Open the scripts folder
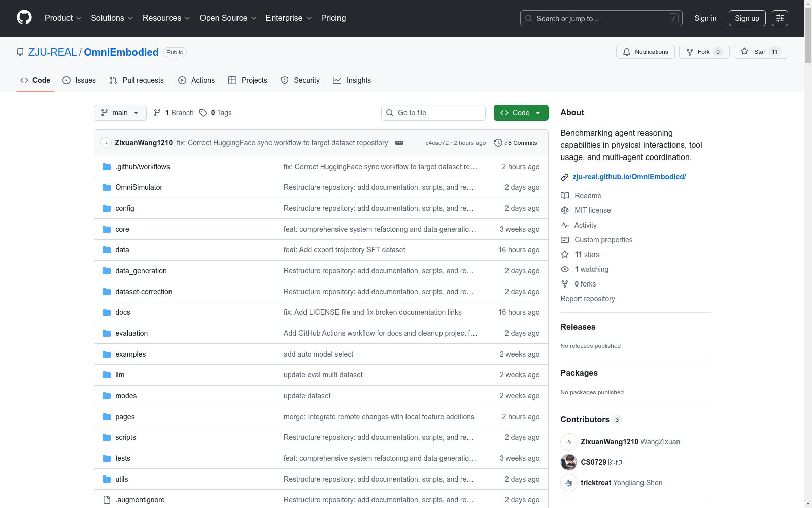This screenshot has height=508, width=812. 125,437
